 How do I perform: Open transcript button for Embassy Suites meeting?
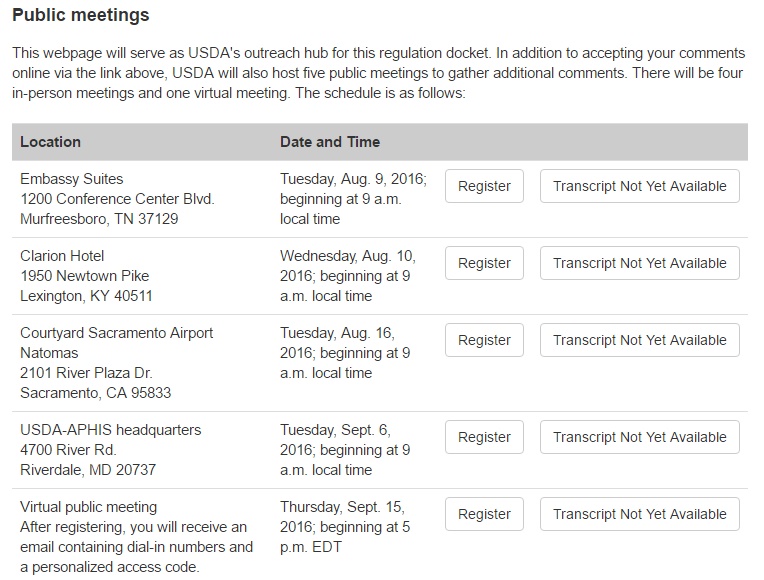click(639, 186)
